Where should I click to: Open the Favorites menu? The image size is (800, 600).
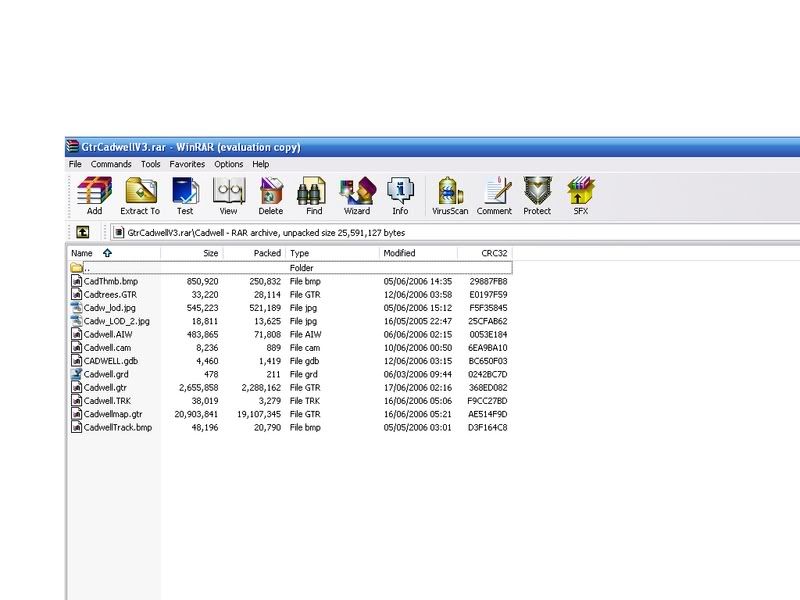tap(187, 164)
